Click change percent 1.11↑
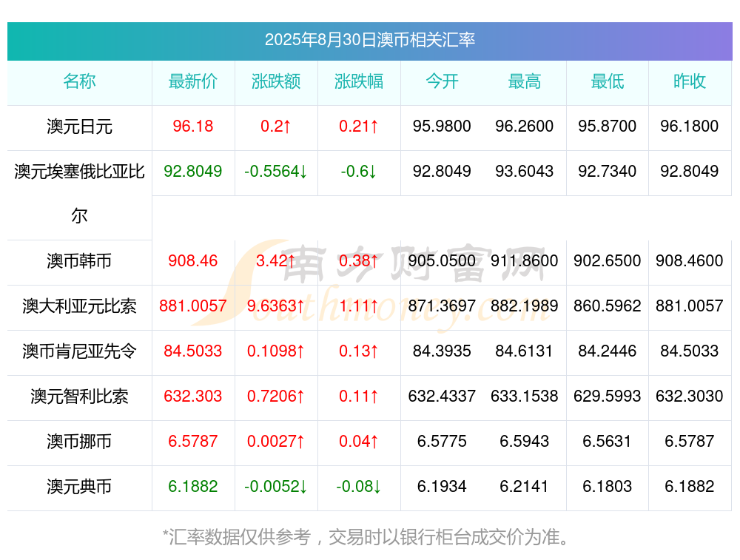740x560 pixels. pos(359,306)
